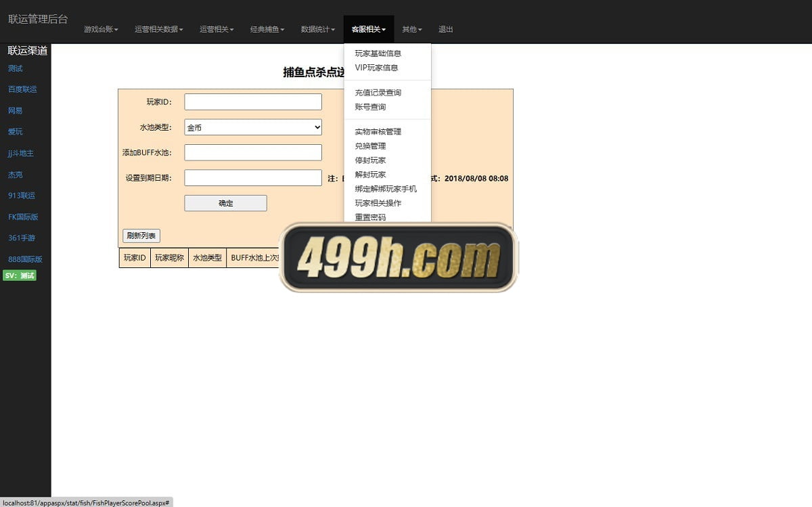Open the 水池类型 combo box showing 金币
Viewport: 812px width, 507px height.
pyautogui.click(x=253, y=127)
